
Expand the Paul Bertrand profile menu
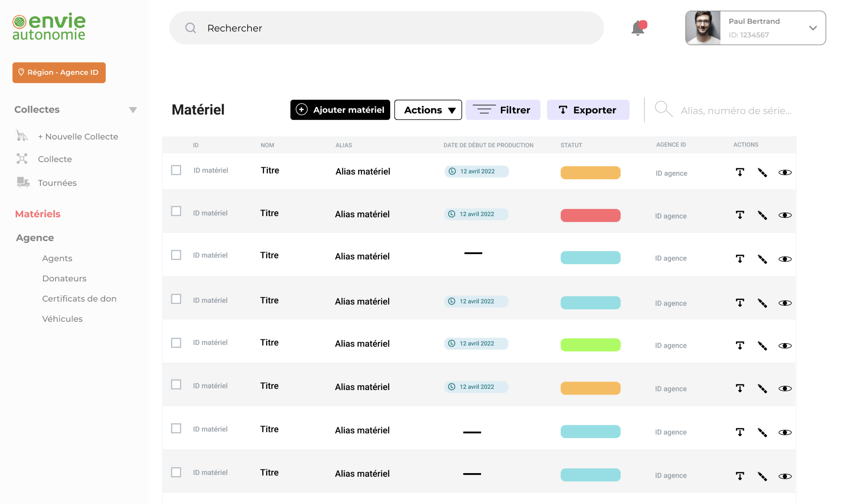[x=812, y=28]
